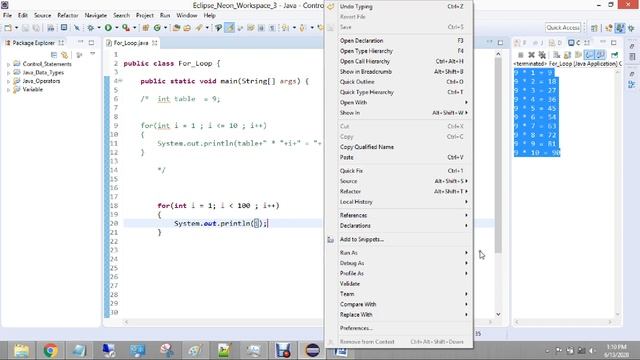Open Google Chrome from the taskbar
The height and width of the screenshot is (360, 640).
[x=51, y=350]
